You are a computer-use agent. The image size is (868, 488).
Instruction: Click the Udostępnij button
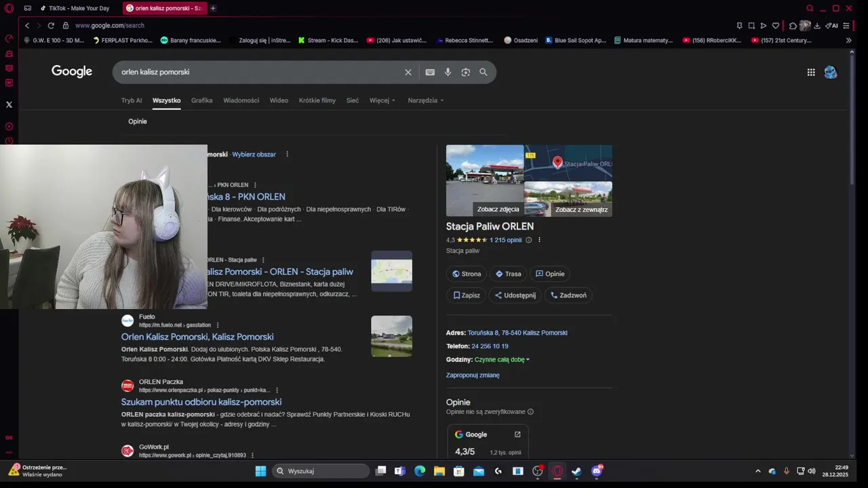(x=515, y=295)
